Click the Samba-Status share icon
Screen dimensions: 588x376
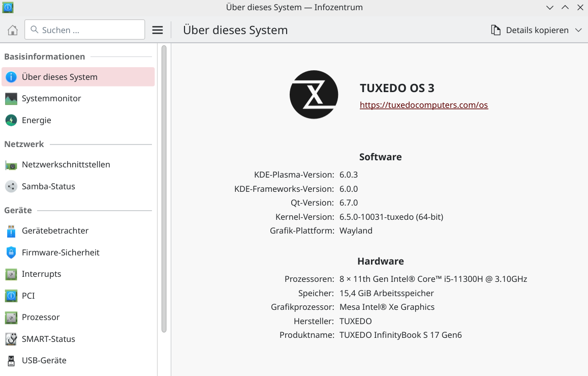(x=11, y=187)
